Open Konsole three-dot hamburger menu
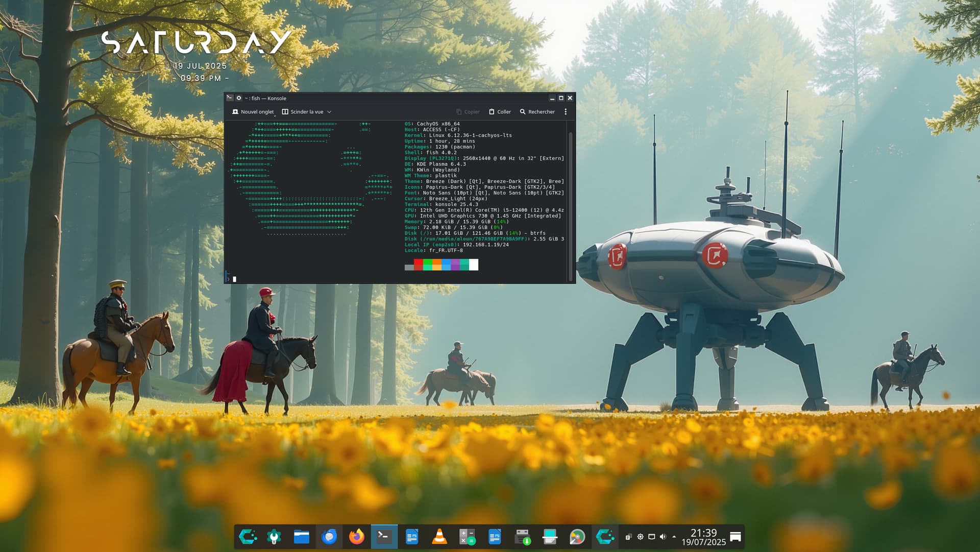The height and width of the screenshot is (552, 980). [x=566, y=112]
